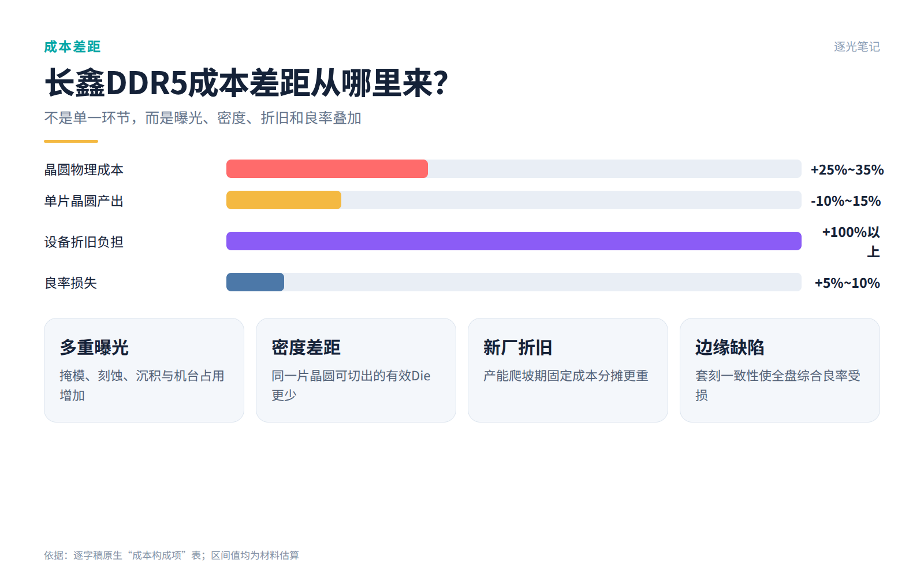The height and width of the screenshot is (578, 924).
Task: Click the +25%~35% value label
Action: point(847,170)
